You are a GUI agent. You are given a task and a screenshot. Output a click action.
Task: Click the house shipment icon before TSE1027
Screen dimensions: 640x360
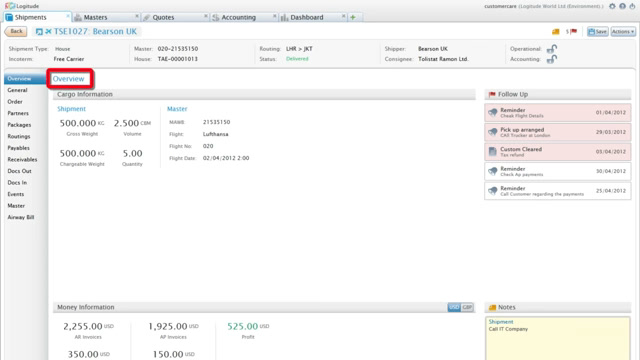pyautogui.click(x=39, y=31)
